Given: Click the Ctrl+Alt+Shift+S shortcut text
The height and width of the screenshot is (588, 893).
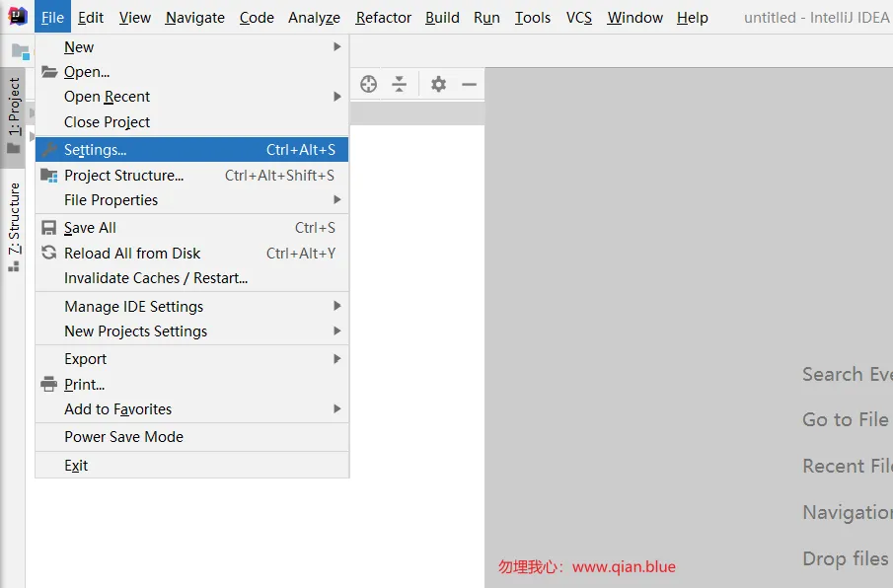Looking at the screenshot, I should tap(279, 176).
